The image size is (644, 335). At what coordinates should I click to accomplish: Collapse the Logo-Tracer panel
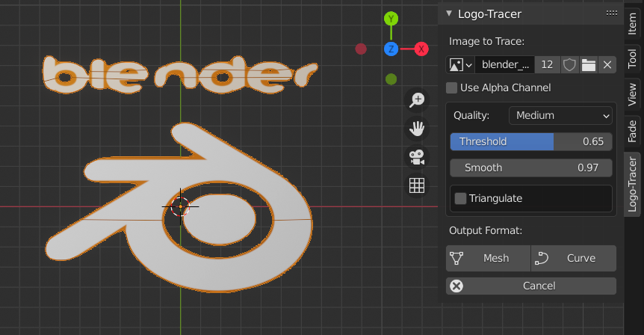[449, 13]
